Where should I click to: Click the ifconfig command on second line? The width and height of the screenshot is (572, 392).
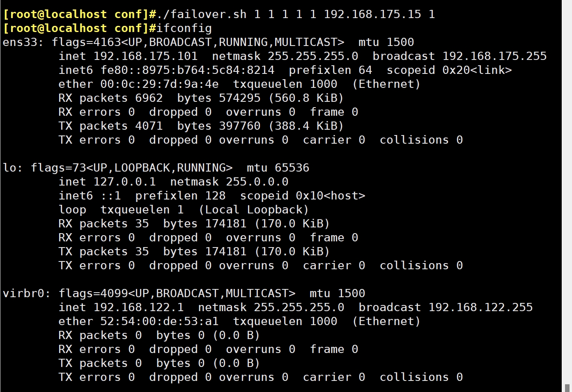coord(184,28)
